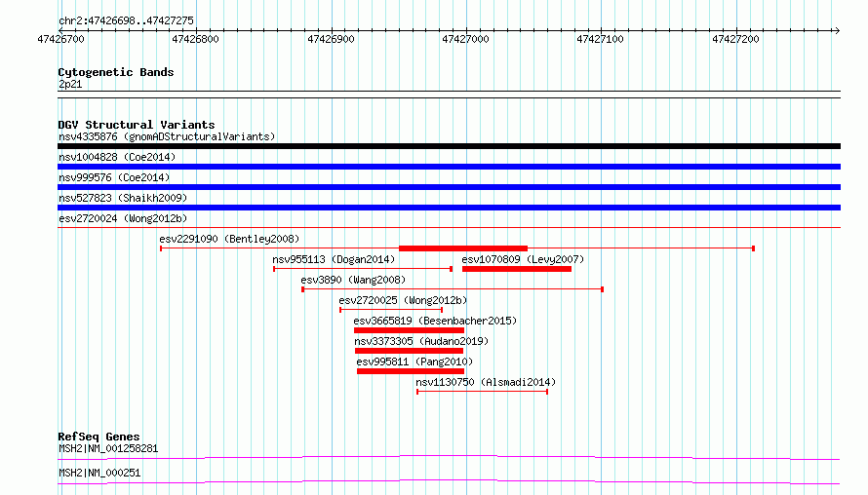Viewport: 868px width, 495px height.
Task: Click thick red segment of esv2291090
Action: pos(463,248)
